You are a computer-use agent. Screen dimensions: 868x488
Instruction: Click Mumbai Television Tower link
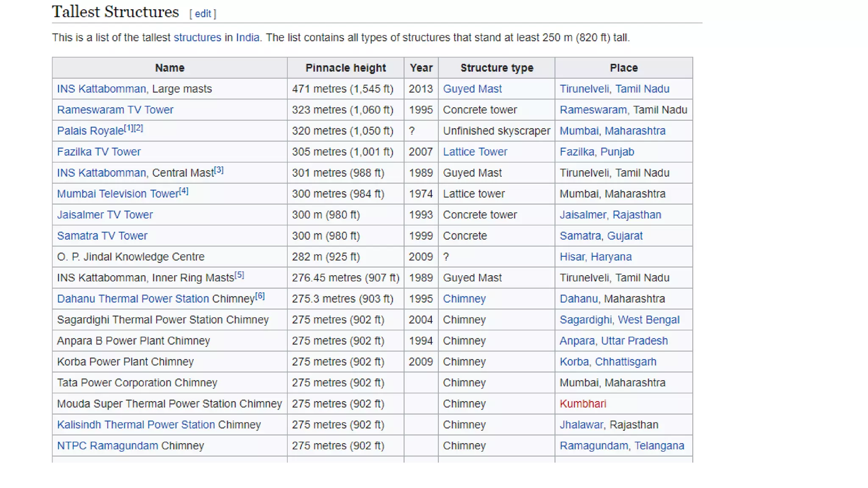point(118,194)
